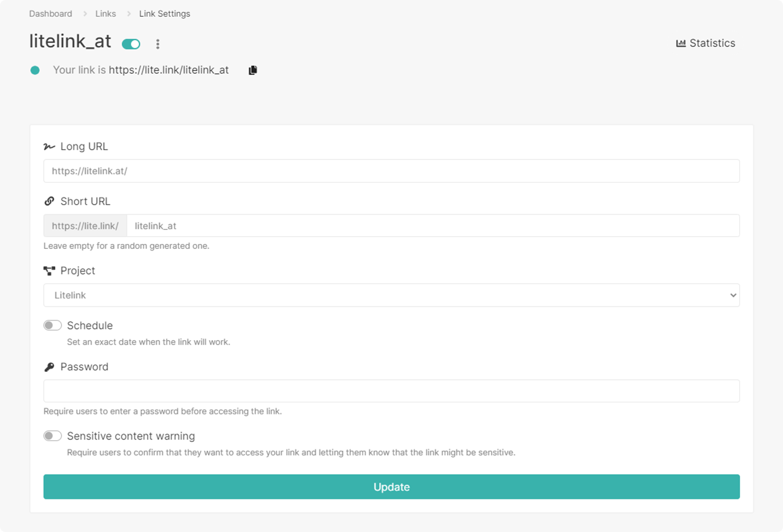Toggle the litelink_at link enabled switch
783x532 pixels.
(x=131, y=44)
